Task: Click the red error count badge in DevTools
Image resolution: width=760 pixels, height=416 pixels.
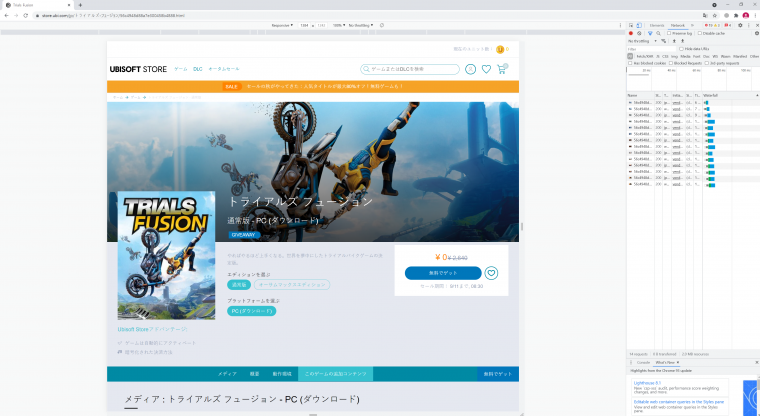Action: (712, 25)
